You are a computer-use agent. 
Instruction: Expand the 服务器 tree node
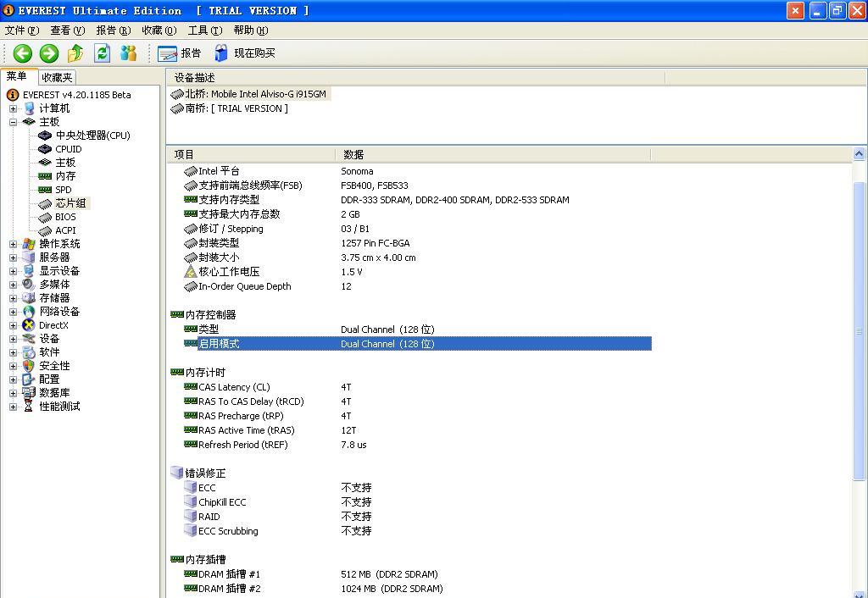click(14, 257)
